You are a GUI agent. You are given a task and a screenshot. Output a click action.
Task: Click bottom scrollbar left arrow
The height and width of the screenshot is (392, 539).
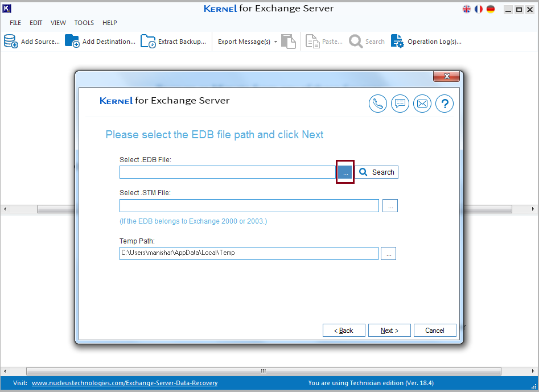5,371
